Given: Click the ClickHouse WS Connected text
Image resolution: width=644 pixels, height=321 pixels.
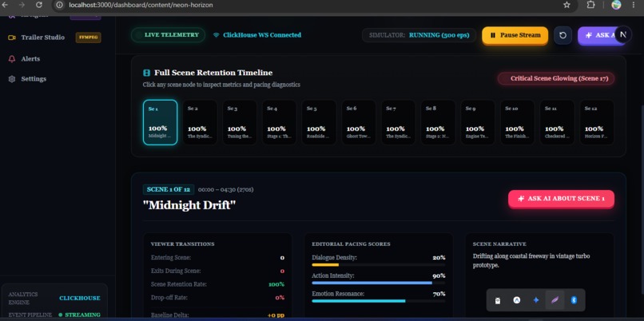Looking at the screenshot, I should coord(262,35).
